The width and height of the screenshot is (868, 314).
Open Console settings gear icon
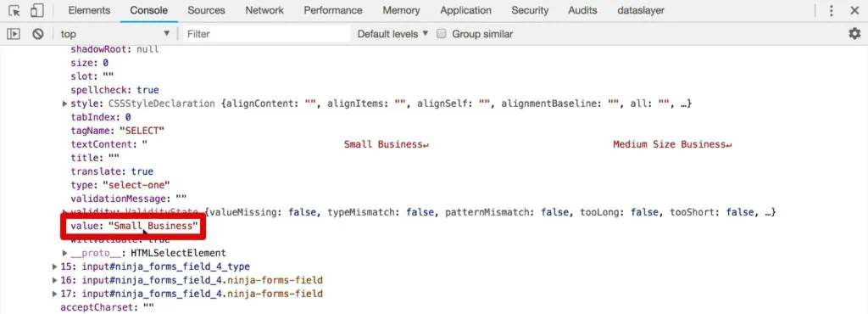coord(854,34)
